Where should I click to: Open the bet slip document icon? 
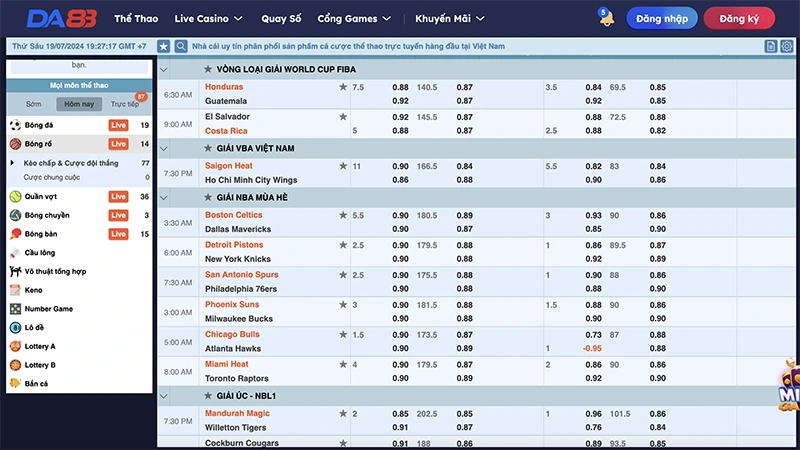coord(770,46)
